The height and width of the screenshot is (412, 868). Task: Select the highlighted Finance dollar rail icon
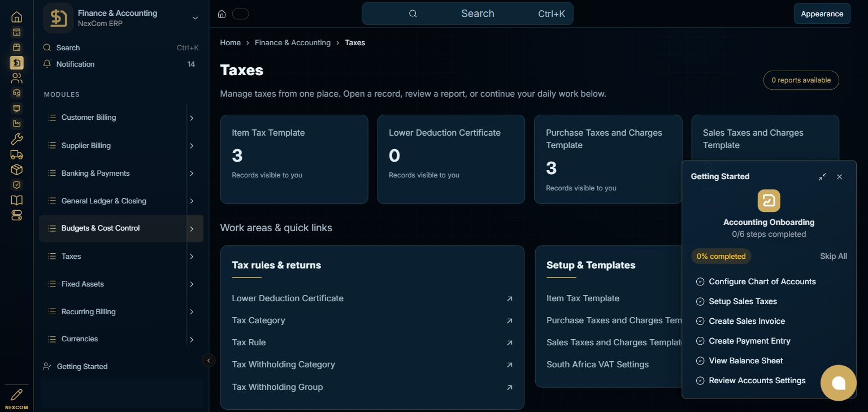(x=16, y=63)
